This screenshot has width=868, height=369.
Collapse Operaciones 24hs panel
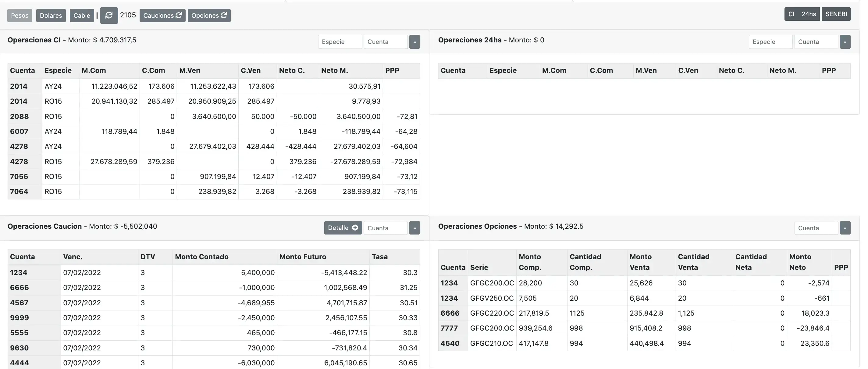click(x=845, y=42)
